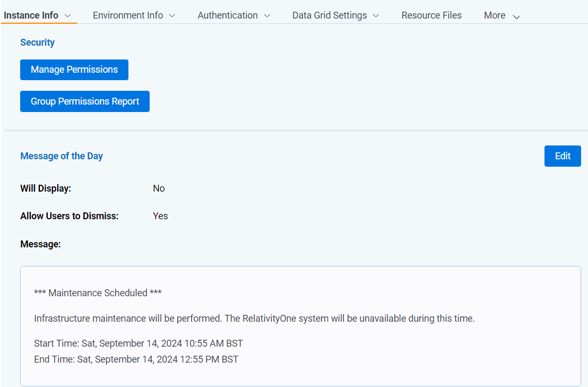588x387 pixels.
Task: Click the Start Time line
Action: 139,343
